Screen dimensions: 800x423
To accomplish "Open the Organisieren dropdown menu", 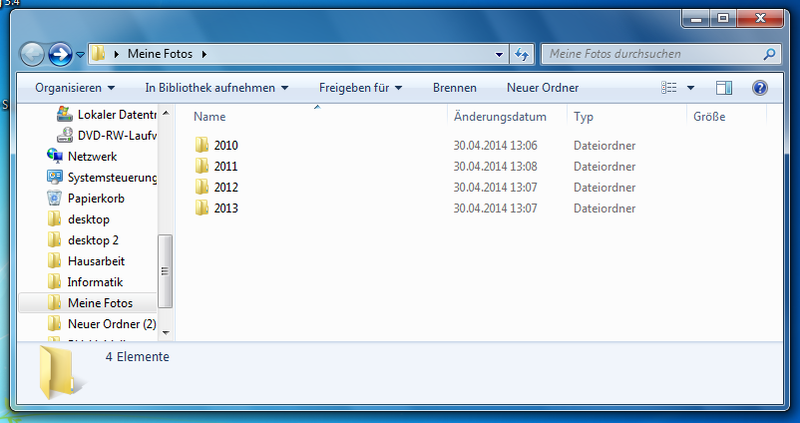I will [75, 88].
